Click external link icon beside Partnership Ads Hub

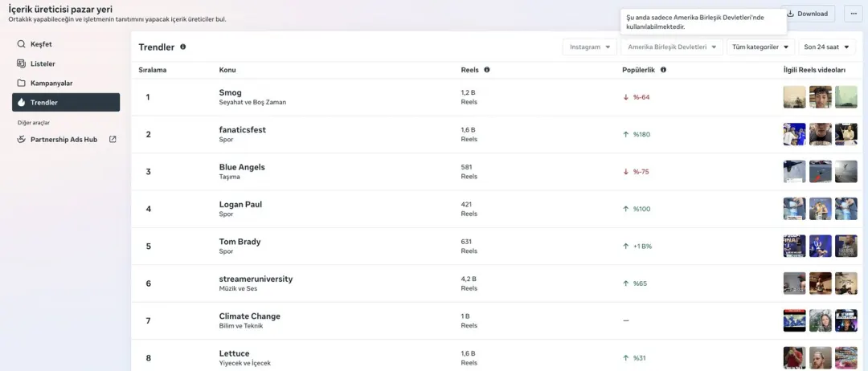coord(113,140)
